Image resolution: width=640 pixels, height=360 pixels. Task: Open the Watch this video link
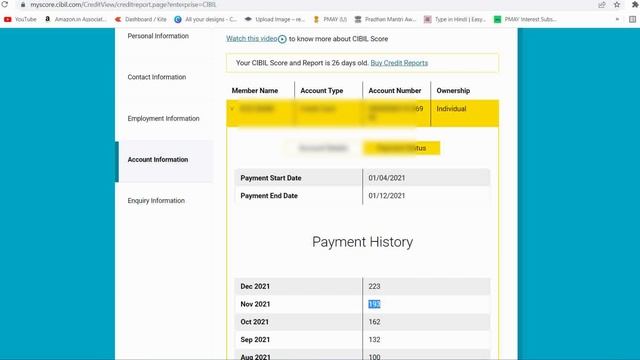click(x=251, y=38)
